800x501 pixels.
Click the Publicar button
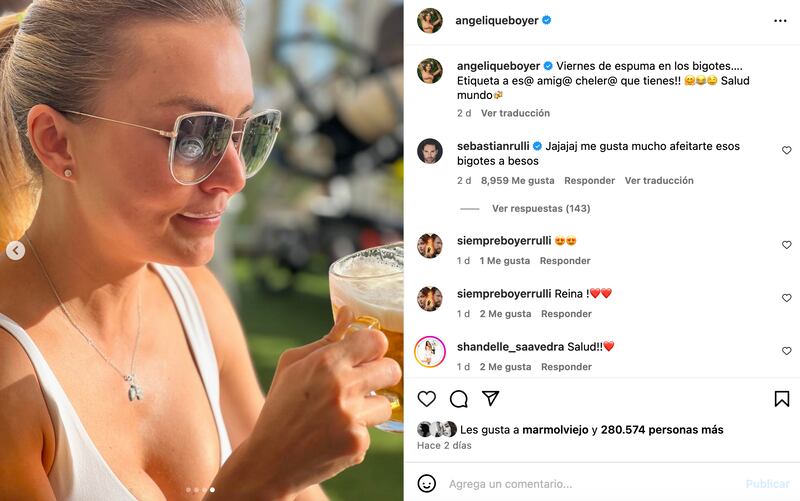pos(767,484)
